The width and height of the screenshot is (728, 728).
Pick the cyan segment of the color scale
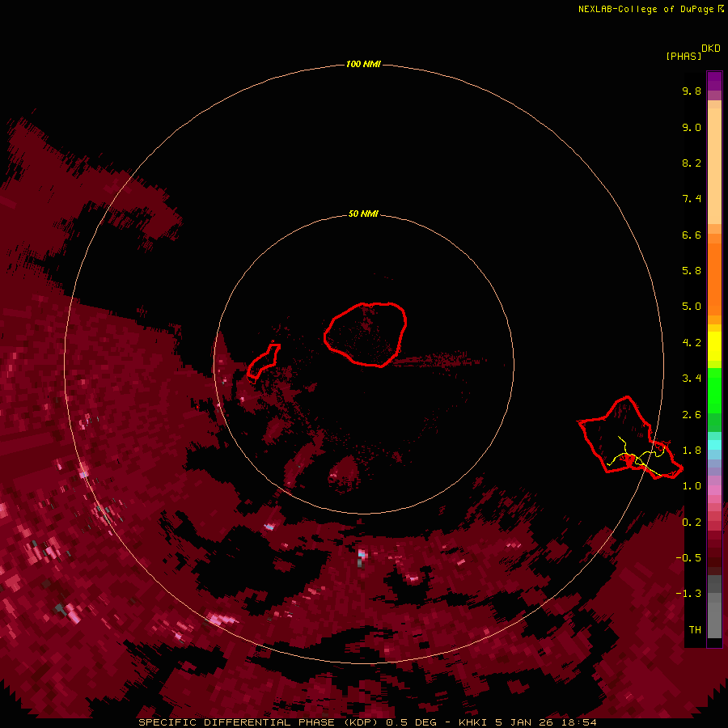pyautogui.click(x=714, y=445)
